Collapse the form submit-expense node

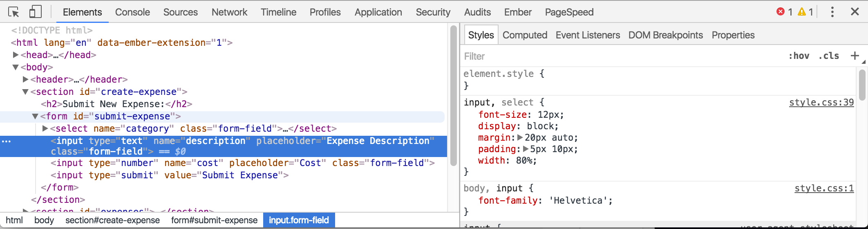click(35, 116)
